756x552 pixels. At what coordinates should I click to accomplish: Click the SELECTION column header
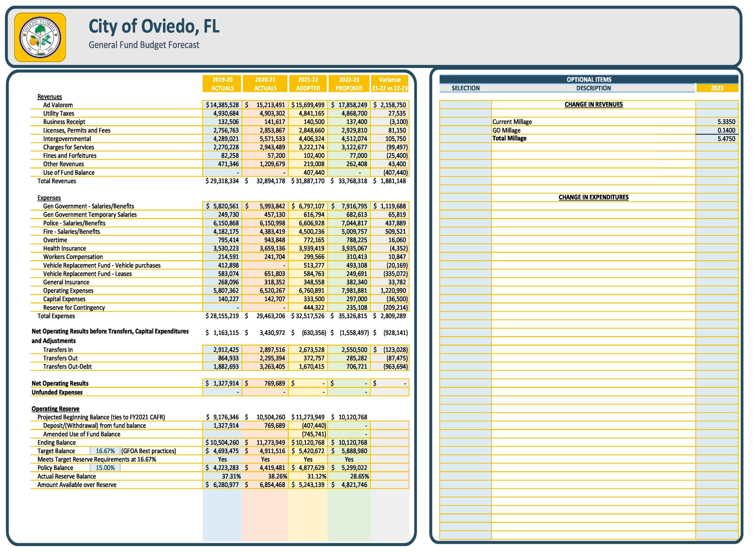click(466, 88)
